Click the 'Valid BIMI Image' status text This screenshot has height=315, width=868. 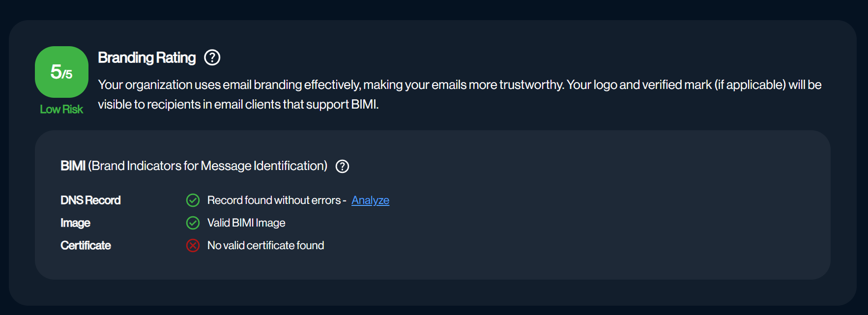[246, 223]
